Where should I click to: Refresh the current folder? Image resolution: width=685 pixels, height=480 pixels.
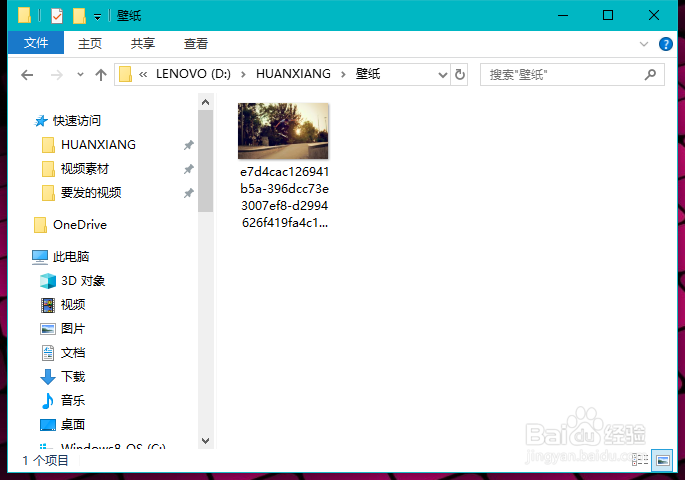(460, 75)
